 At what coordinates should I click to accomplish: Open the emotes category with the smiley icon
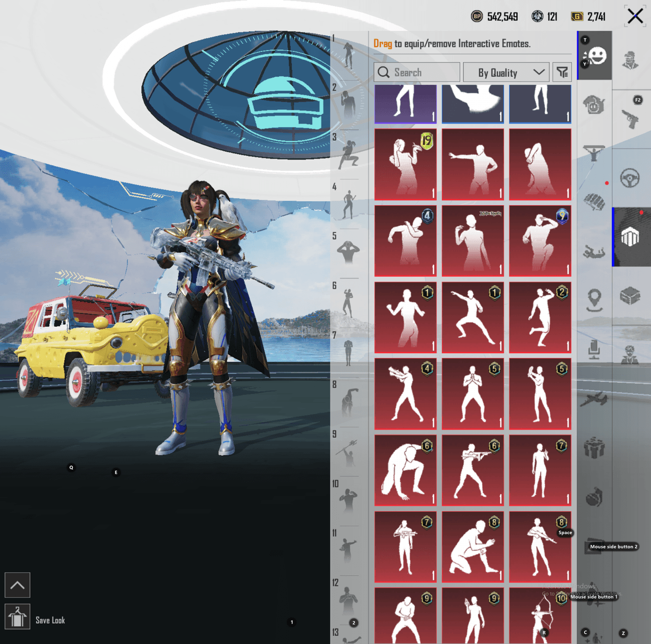[595, 55]
